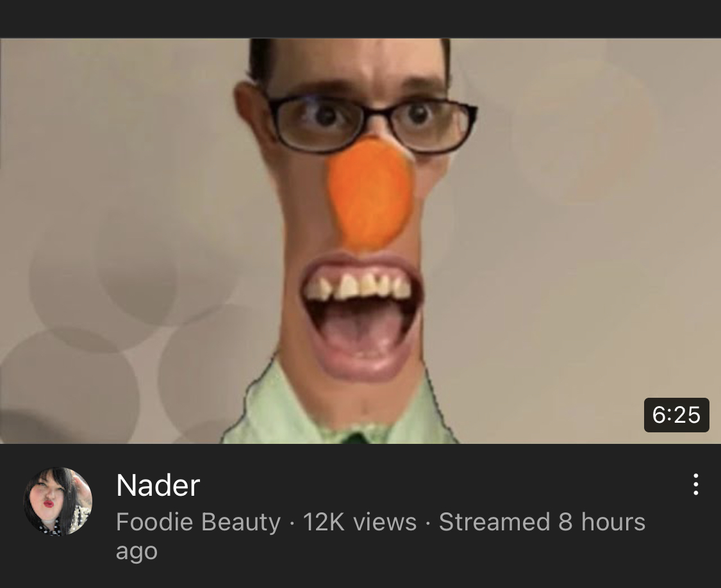Open the video titled Nader
721x588 pixels.
tap(158, 485)
